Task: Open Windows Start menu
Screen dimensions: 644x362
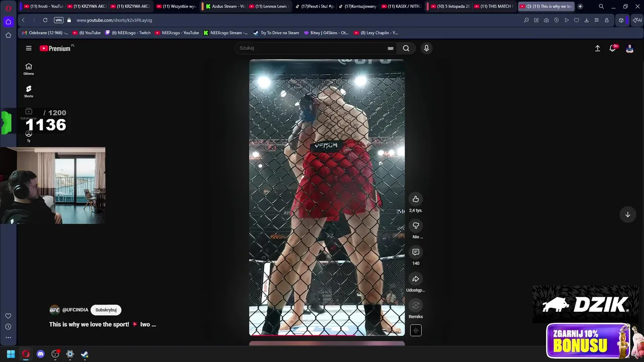Action: tap(11, 354)
